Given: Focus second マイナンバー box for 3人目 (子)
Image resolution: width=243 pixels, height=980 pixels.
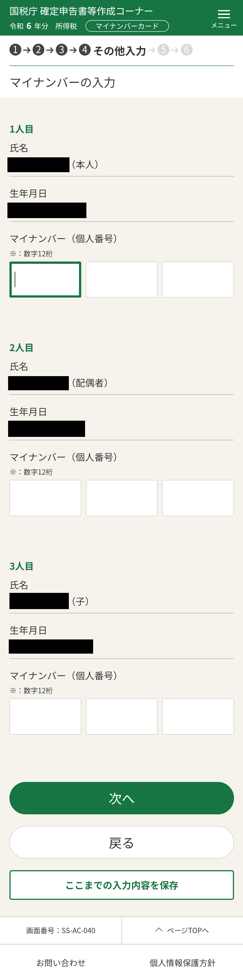Looking at the screenshot, I should click(x=122, y=716).
